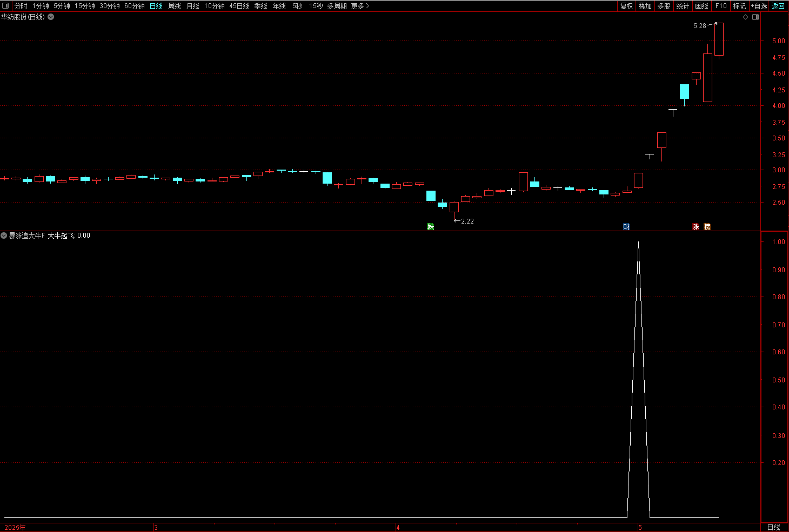Switch to 季线 quarterly chart
The height and width of the screenshot is (532, 789).
(x=261, y=6)
